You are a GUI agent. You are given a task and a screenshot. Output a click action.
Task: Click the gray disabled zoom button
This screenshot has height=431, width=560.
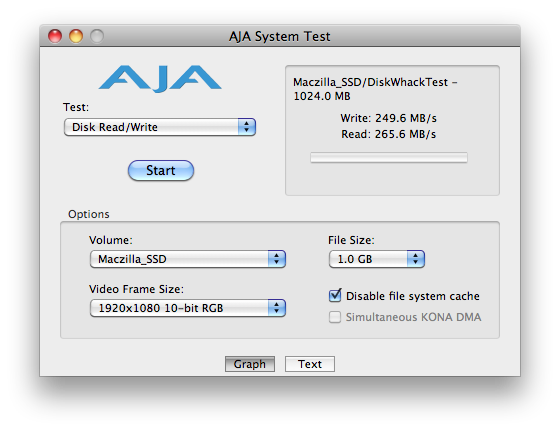coord(97,36)
